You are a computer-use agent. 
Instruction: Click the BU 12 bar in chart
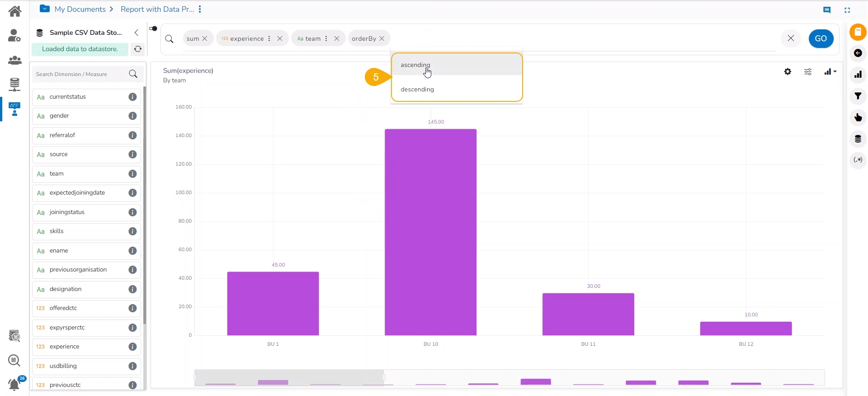746,329
